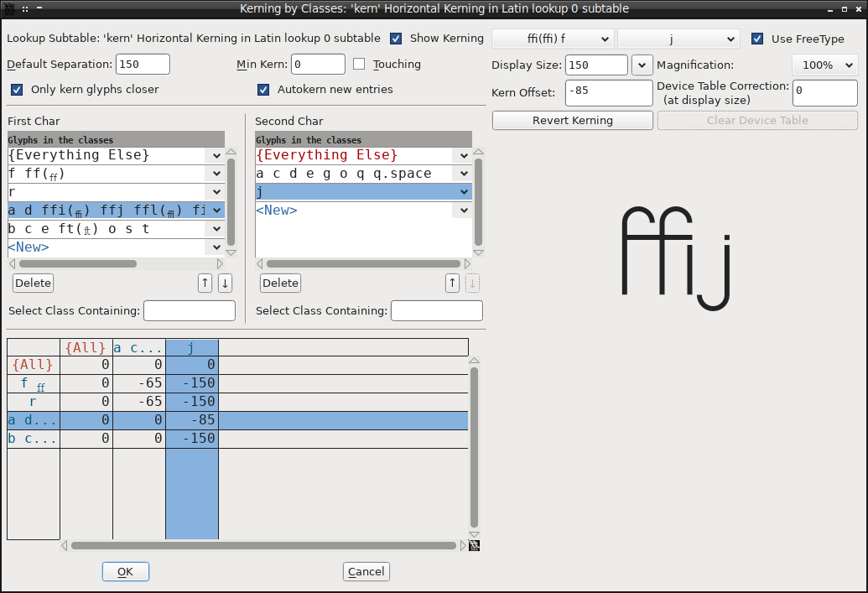The image size is (868, 593).
Task: Click the kerning table vertical scrollbar thumb
Action: tap(475, 446)
